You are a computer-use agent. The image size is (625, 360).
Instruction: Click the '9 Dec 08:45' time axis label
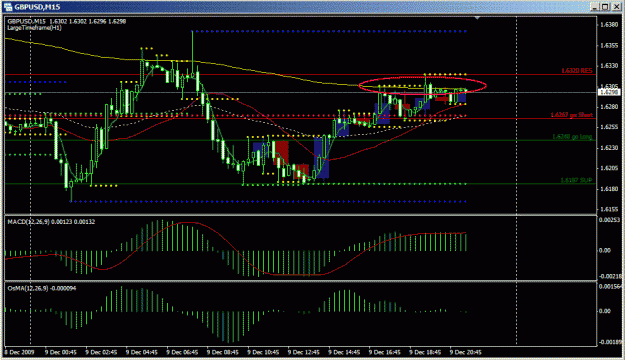[223, 352]
